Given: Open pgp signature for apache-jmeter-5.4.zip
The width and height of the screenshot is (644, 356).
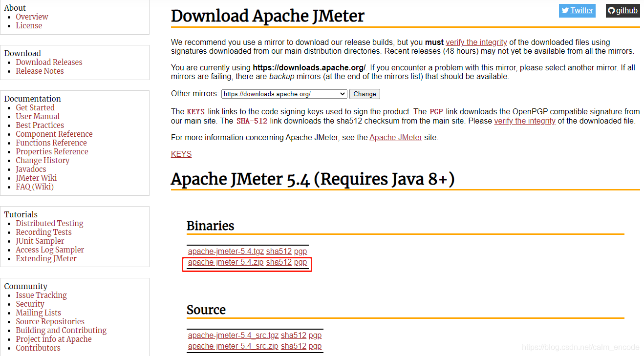Looking at the screenshot, I should [x=301, y=262].
